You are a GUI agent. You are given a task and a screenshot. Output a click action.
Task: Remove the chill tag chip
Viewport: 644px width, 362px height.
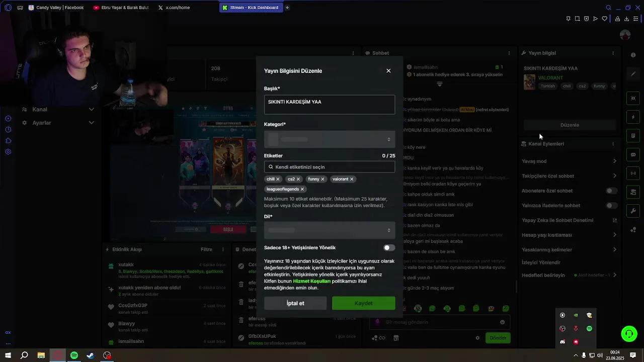pos(278,179)
